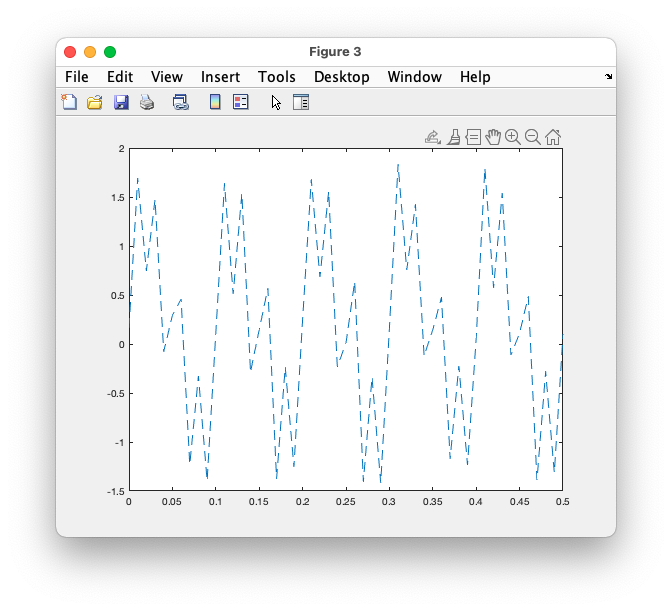Open the Help menu
The width and height of the screenshot is (672, 611).
[x=475, y=77]
